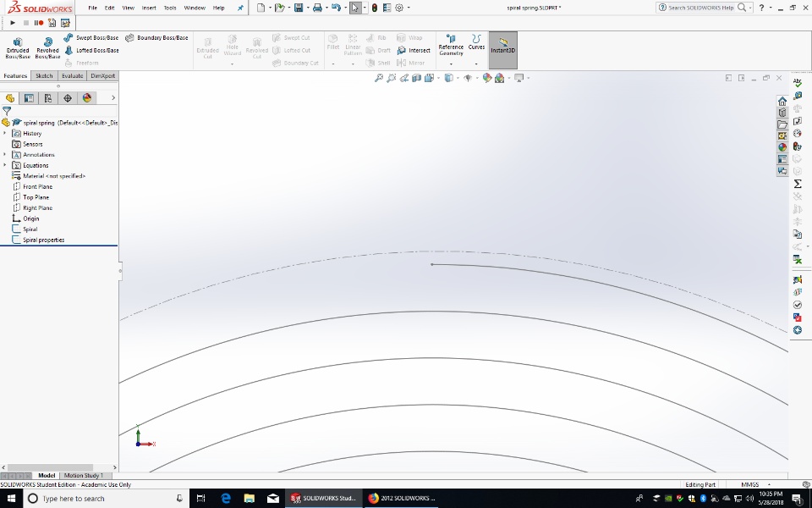Image resolution: width=812 pixels, height=508 pixels.
Task: Select Spiral properties sketch in tree
Action: [x=43, y=240]
